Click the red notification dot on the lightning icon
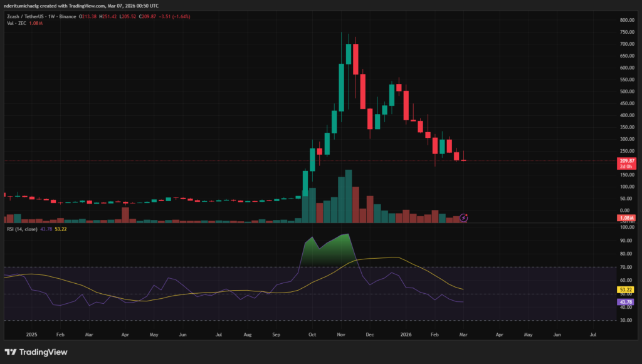 point(467,214)
